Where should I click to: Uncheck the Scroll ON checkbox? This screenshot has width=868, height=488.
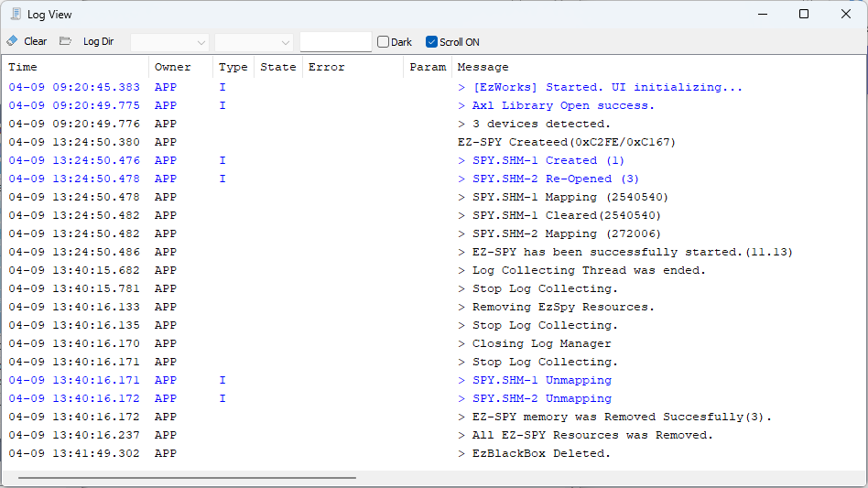[x=431, y=41]
